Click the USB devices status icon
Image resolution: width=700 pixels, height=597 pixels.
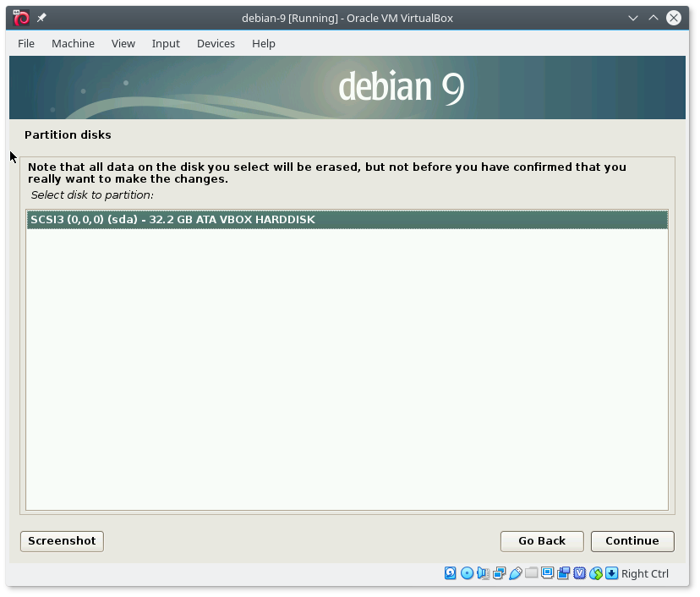click(x=515, y=573)
